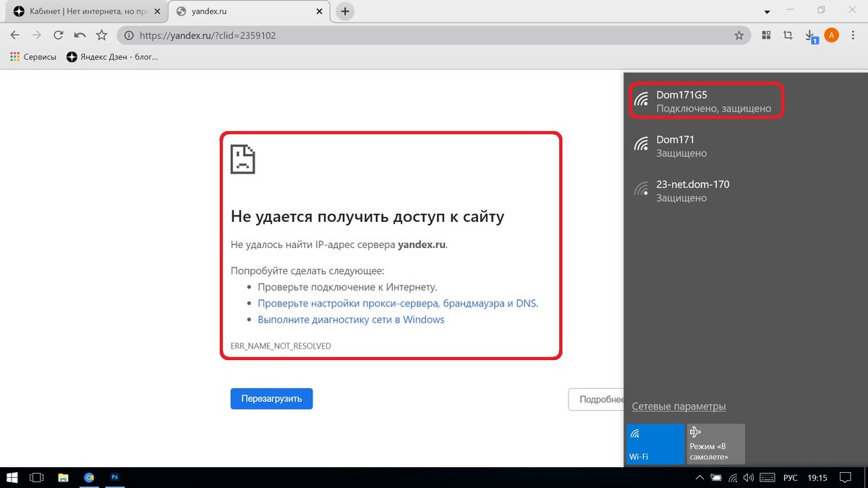This screenshot has height=488, width=868.
Task: Bookmark this page with the address bar star
Action: tap(739, 35)
